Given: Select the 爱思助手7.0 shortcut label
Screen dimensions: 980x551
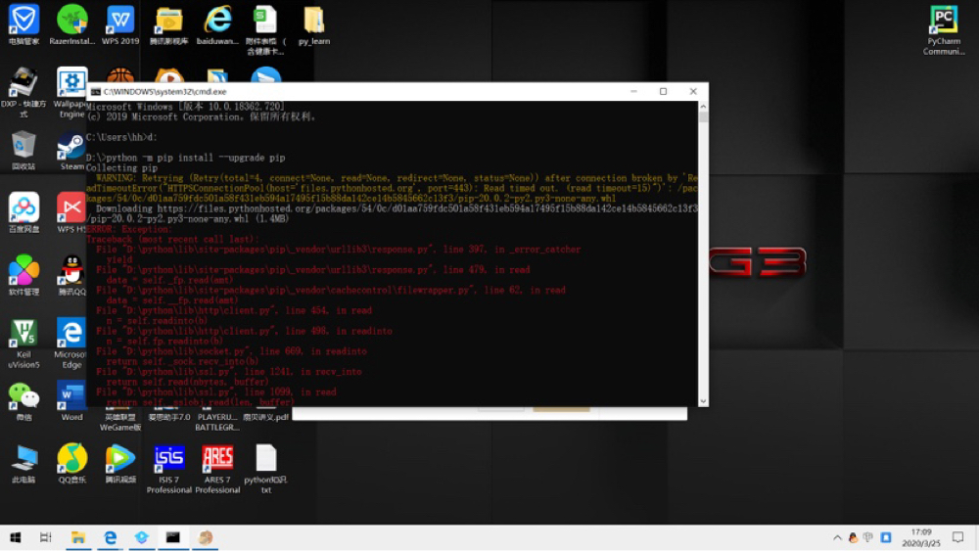Looking at the screenshot, I should pos(168,417).
